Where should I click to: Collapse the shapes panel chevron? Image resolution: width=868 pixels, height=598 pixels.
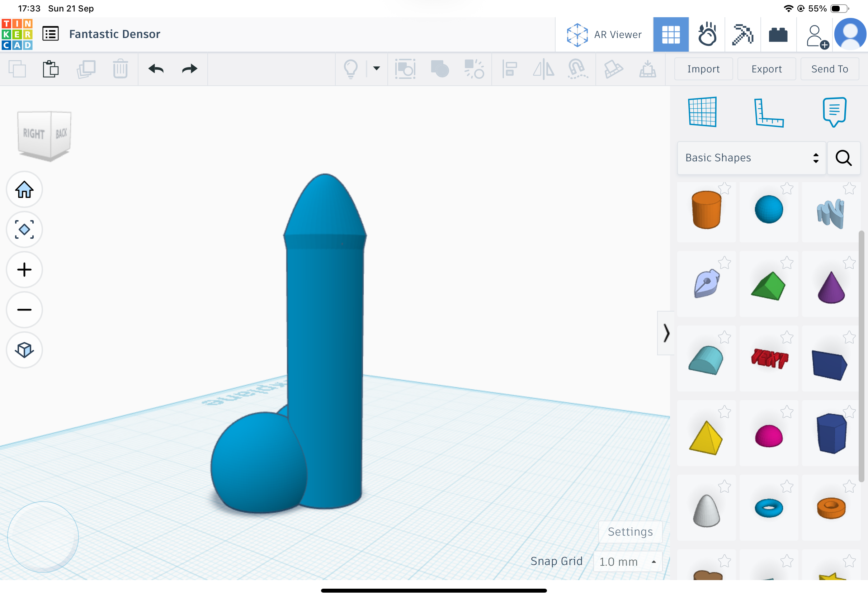[666, 333]
